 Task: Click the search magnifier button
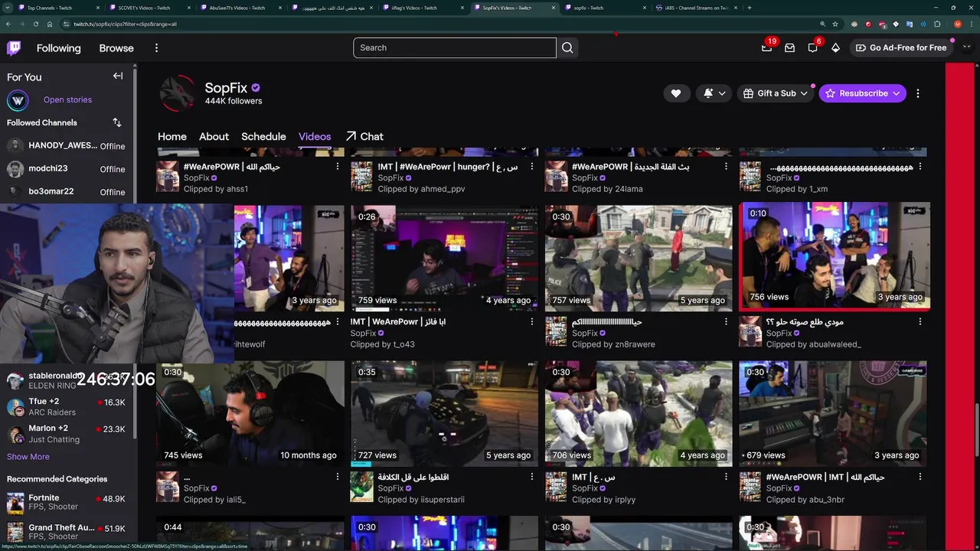tap(567, 47)
